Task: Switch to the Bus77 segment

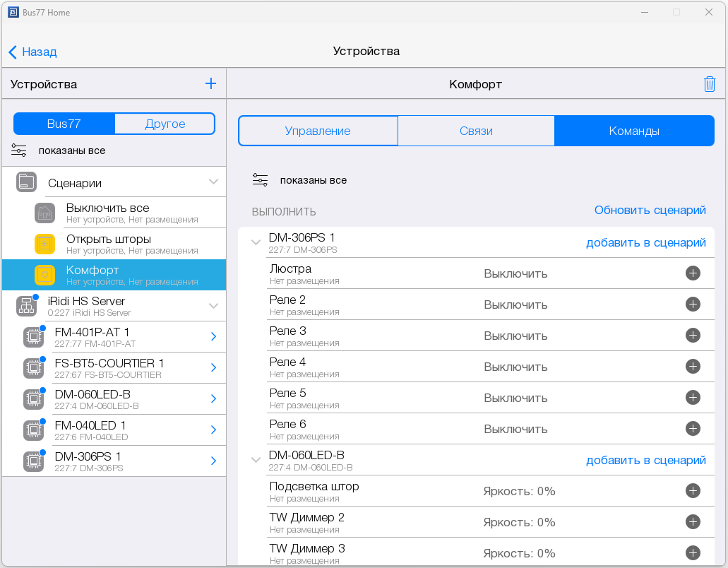Action: (x=64, y=124)
